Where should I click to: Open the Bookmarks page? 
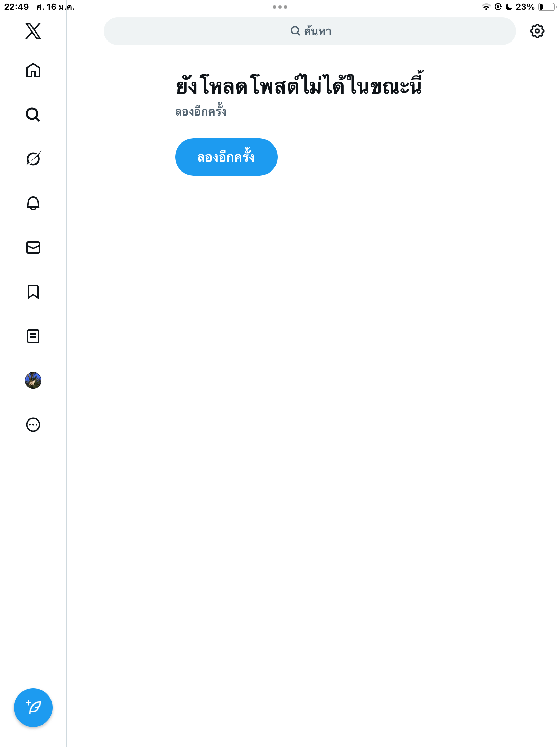(x=33, y=292)
